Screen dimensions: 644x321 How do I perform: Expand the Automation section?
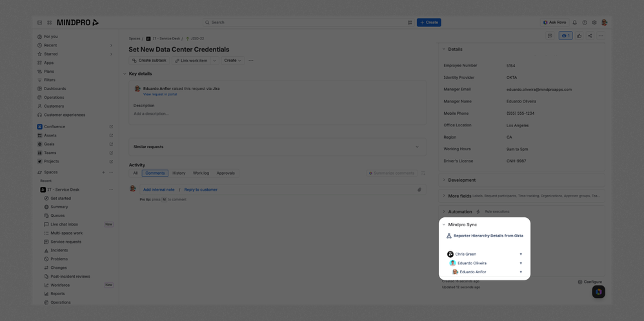click(443, 212)
